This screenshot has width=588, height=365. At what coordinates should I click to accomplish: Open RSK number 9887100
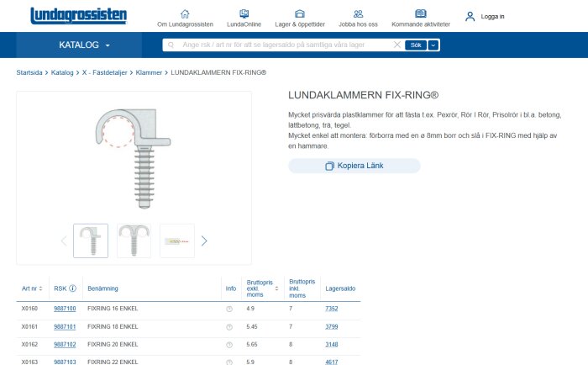pos(65,309)
